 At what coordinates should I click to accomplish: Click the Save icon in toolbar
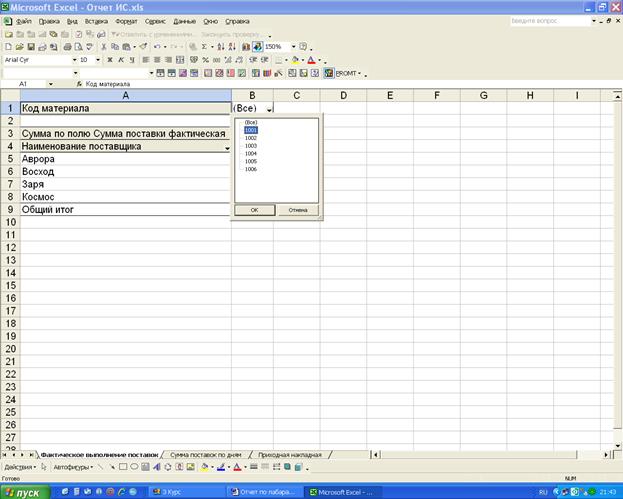pos(31,47)
